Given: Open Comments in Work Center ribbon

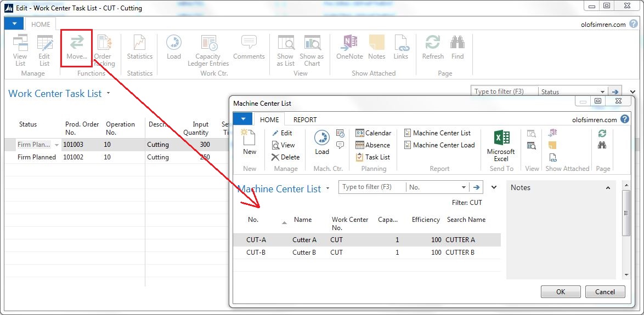Looking at the screenshot, I should click(249, 47).
